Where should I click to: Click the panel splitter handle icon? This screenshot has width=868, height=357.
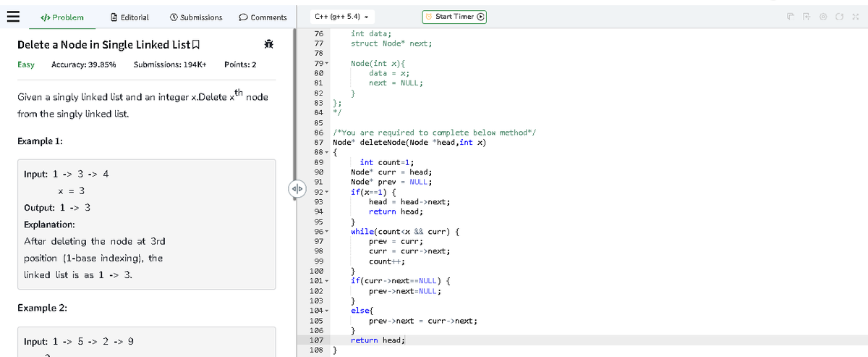tap(296, 190)
